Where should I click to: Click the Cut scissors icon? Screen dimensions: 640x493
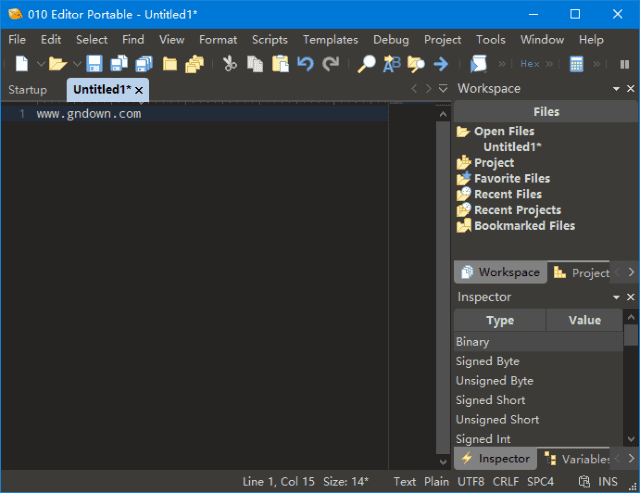click(x=230, y=64)
